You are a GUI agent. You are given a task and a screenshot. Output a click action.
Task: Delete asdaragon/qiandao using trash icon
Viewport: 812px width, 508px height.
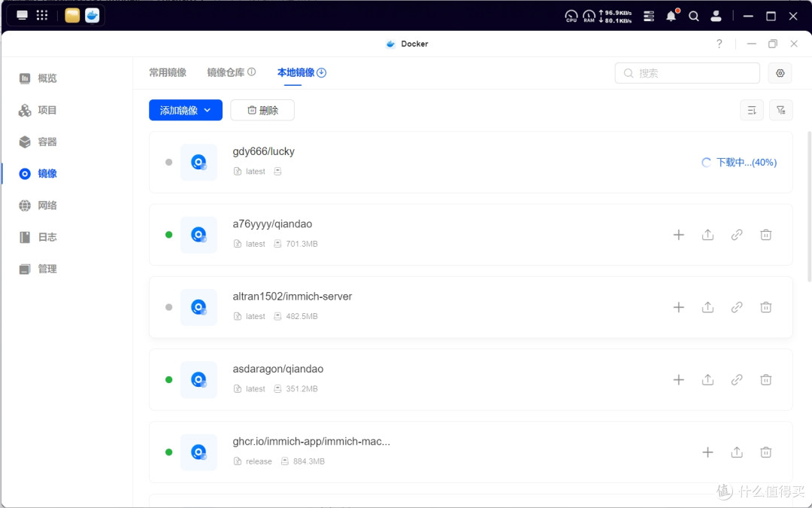(x=765, y=380)
